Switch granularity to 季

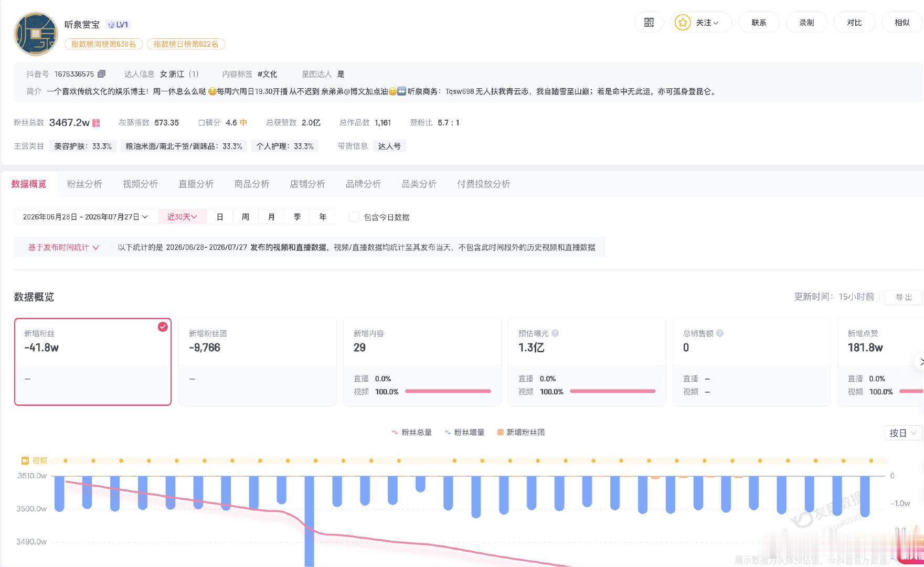click(297, 217)
